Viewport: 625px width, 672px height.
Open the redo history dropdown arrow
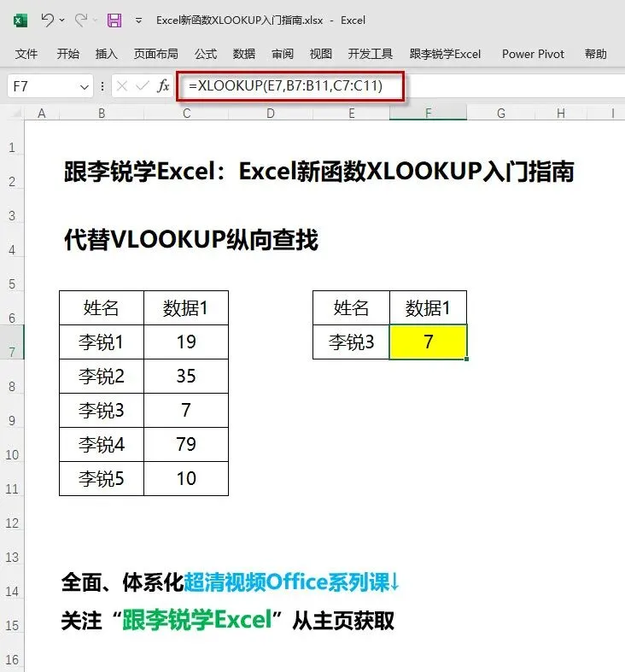click(95, 20)
